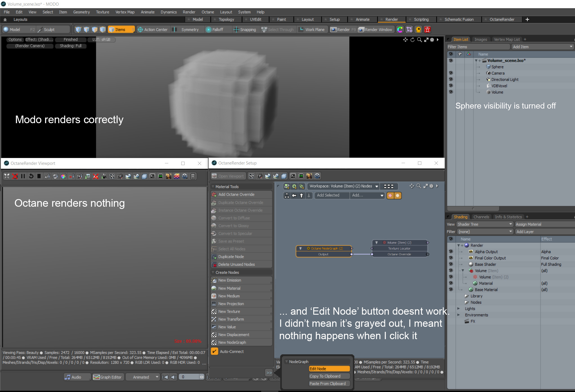
Task: Toggle Auto-Connect checkbox
Action: pos(214,352)
